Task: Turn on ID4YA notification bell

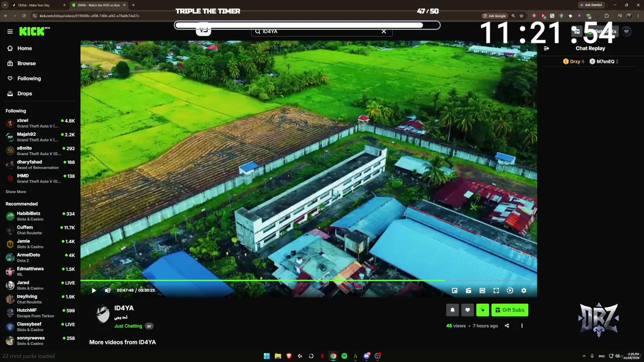Action: tap(452, 310)
